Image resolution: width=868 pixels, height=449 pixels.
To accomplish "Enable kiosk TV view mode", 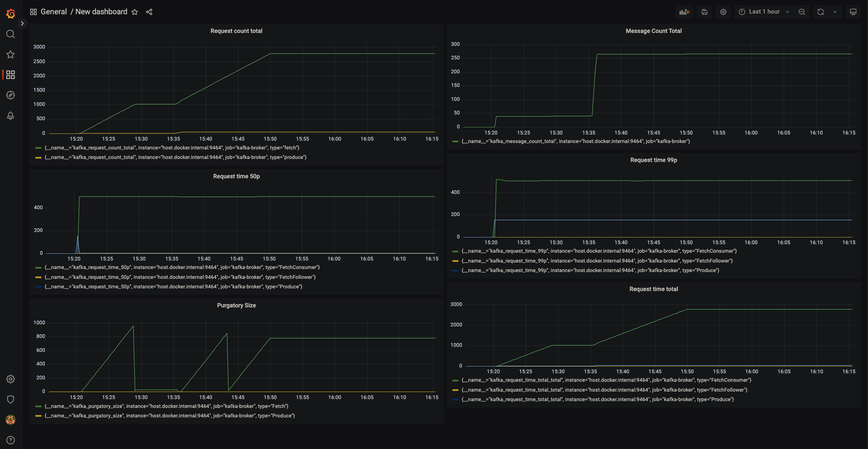I will [x=853, y=12].
